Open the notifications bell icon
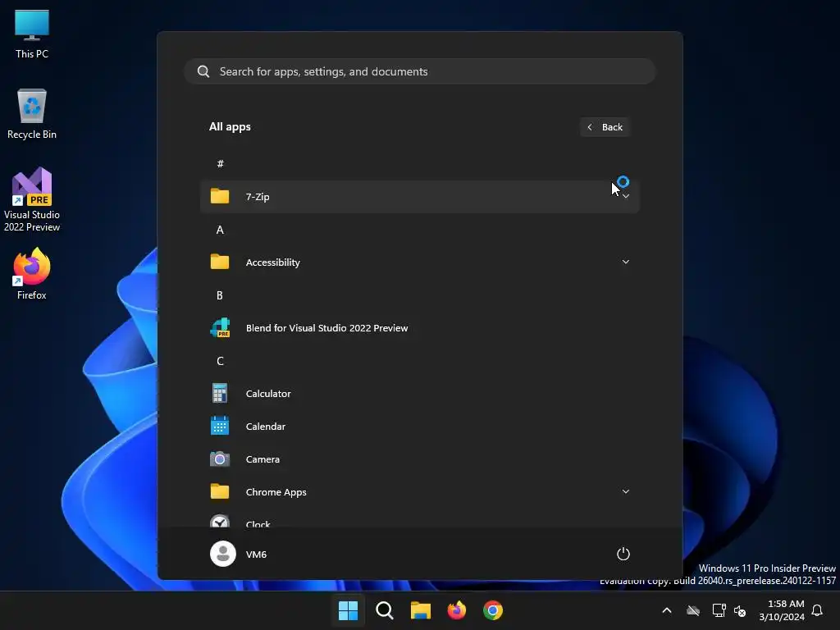Screen dimensions: 840x630 tap(817, 610)
